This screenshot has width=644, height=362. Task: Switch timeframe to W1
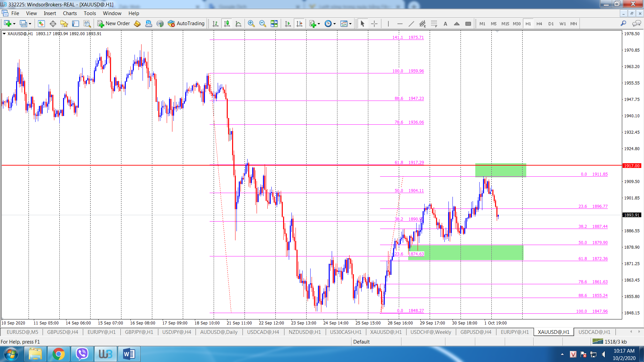click(562, 23)
